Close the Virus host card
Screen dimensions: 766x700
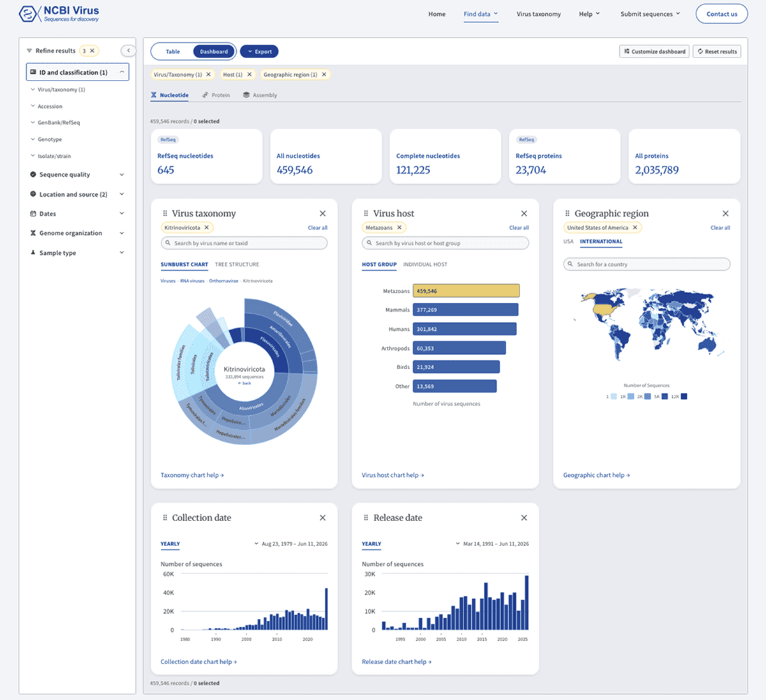pos(524,213)
